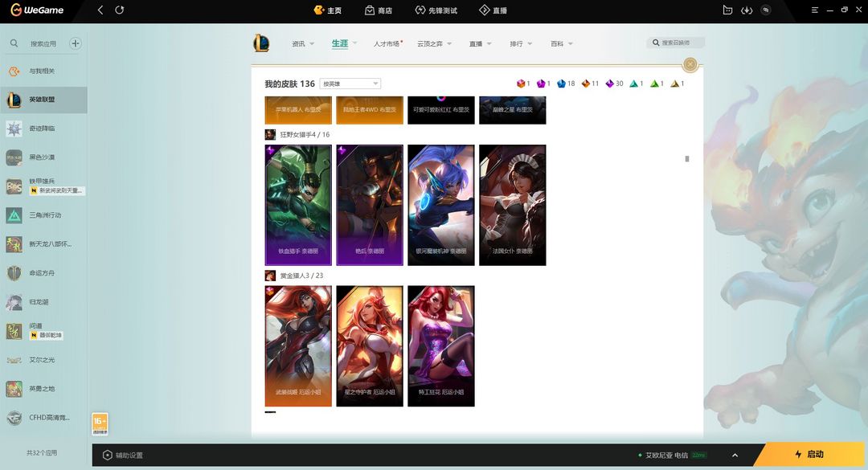Image resolution: width=868 pixels, height=470 pixels.
Task: Open the 法国女仆 奈德丽 skin card
Action: (x=513, y=206)
